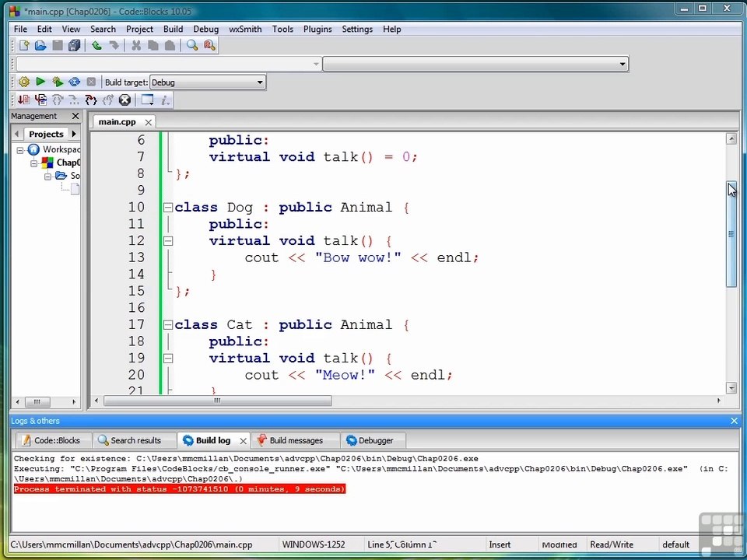Click the Run to cursor debugger icon
Image resolution: width=747 pixels, height=560 pixels.
coord(41,100)
